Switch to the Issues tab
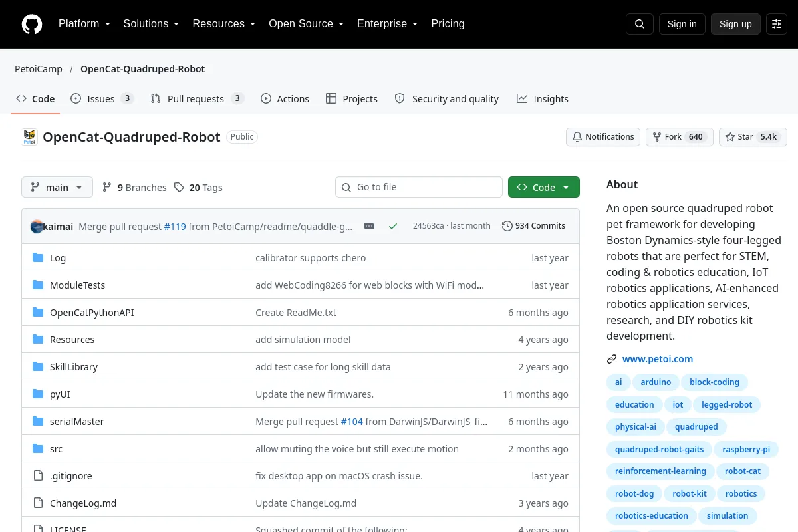Image resolution: width=798 pixels, height=532 pixels. pyautogui.click(x=102, y=98)
